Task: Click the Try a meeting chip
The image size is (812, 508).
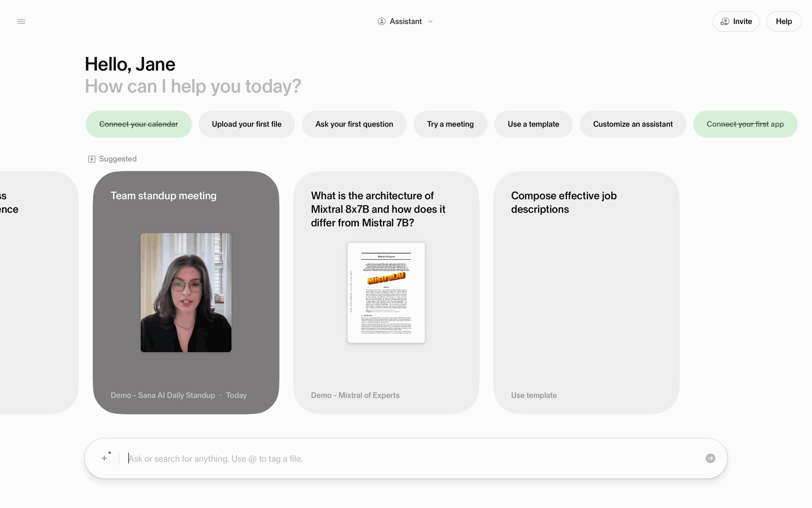Action: pos(450,124)
